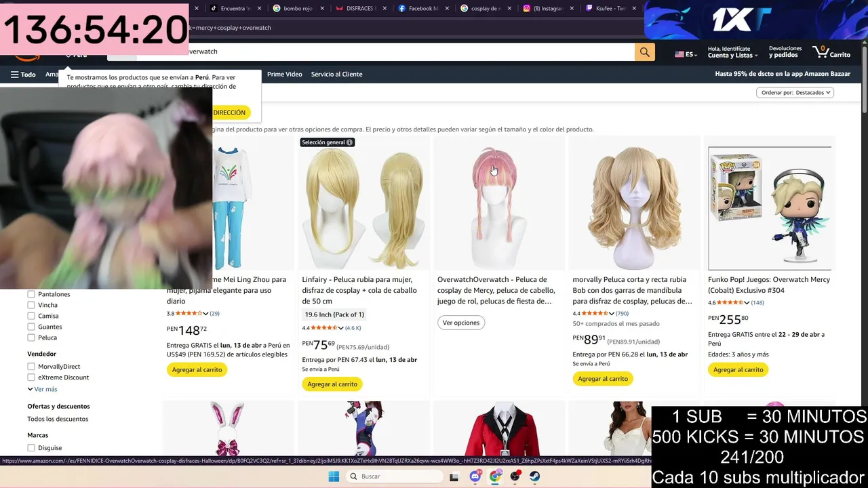This screenshot has height=488, width=868.
Task: Tick the eXtreme Discount seller checkbox
Action: pos(31,378)
